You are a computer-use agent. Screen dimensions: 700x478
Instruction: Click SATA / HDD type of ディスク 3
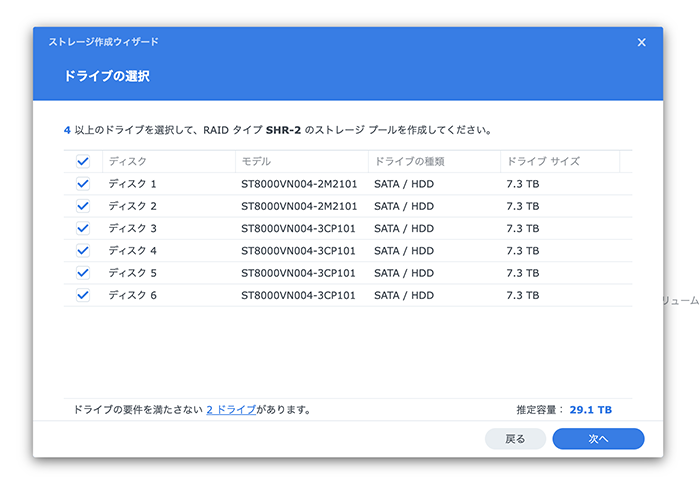(x=404, y=229)
